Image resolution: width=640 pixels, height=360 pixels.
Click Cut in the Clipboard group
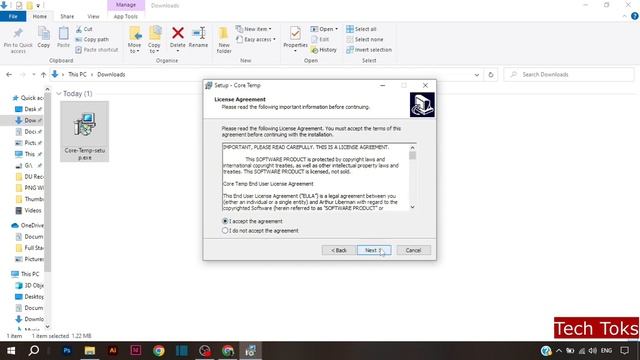click(84, 29)
